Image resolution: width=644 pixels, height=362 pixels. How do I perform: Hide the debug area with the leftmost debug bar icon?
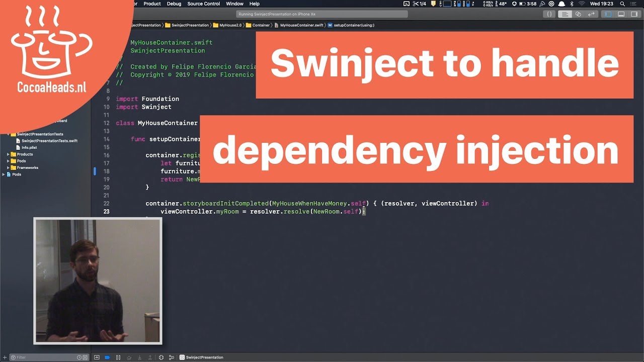coord(97,357)
